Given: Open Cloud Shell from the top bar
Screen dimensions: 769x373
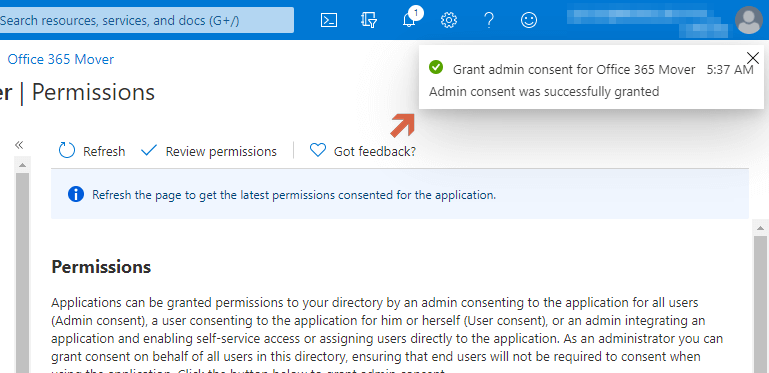Looking at the screenshot, I should (329, 20).
